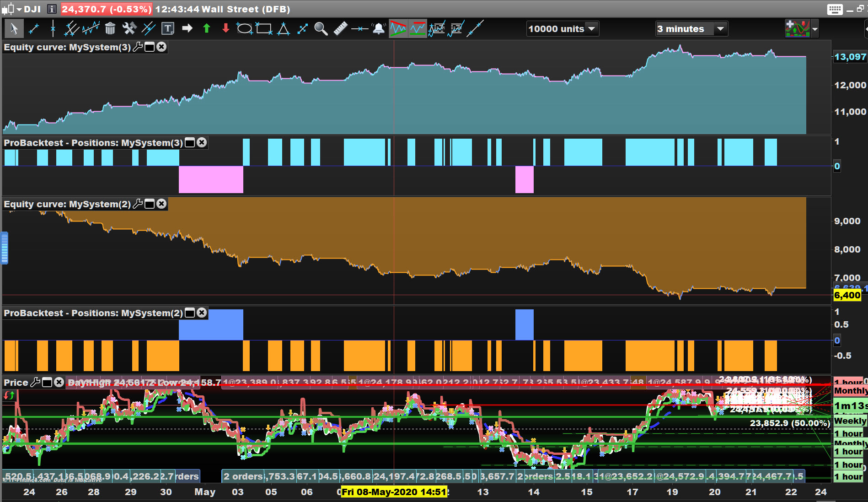Click the instrument info icon next to DJI
The image size is (868, 502).
tap(52, 9)
